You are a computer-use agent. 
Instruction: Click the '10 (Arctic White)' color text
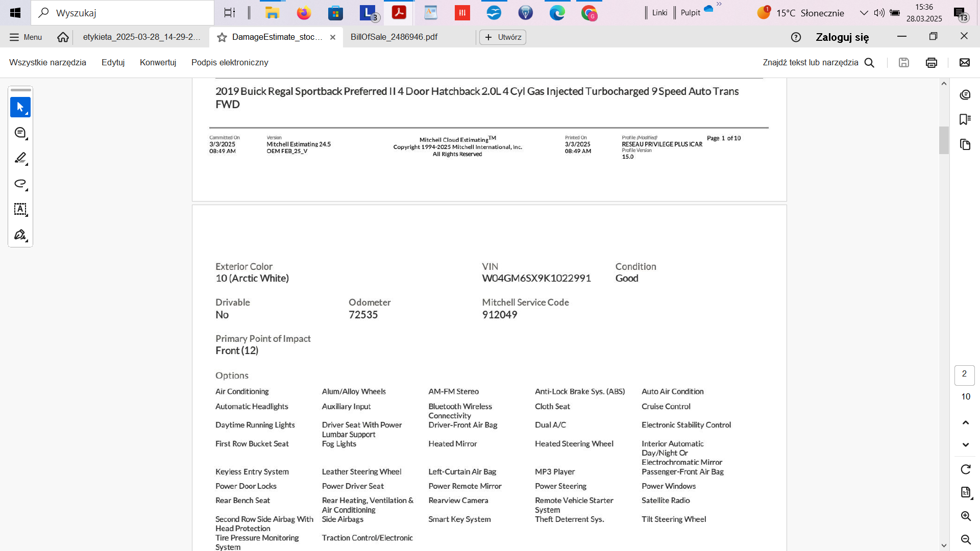[x=252, y=279]
